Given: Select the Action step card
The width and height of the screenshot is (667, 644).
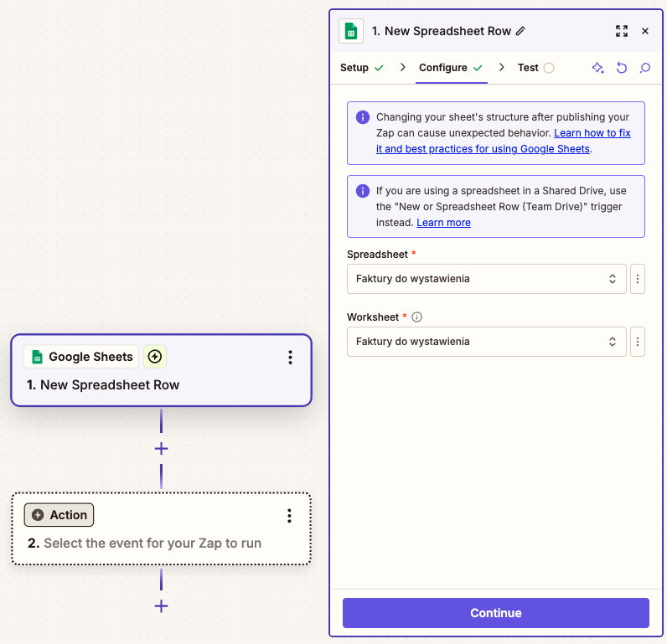Looking at the screenshot, I should (x=161, y=528).
